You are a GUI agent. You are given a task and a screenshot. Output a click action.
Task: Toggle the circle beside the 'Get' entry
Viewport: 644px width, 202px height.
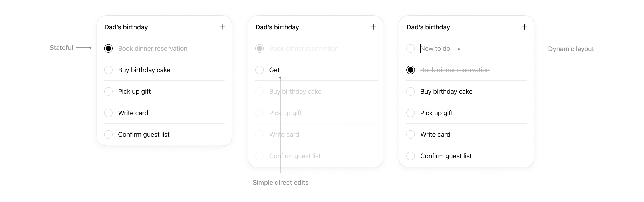click(x=260, y=70)
